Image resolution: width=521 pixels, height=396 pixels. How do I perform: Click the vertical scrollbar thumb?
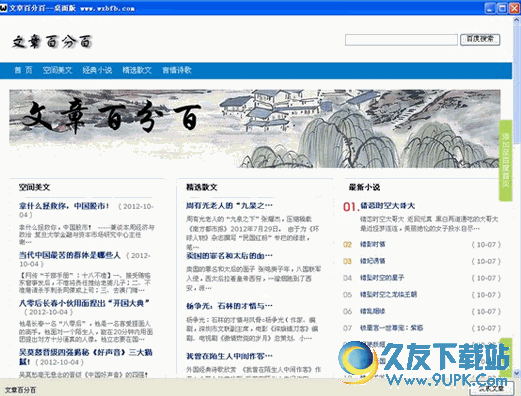tap(517, 83)
